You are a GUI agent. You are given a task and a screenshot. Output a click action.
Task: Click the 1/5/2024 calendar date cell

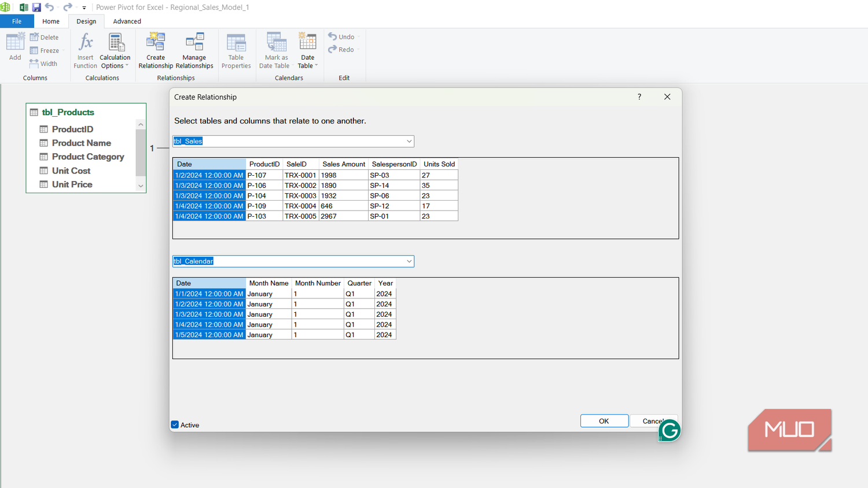[x=209, y=335]
